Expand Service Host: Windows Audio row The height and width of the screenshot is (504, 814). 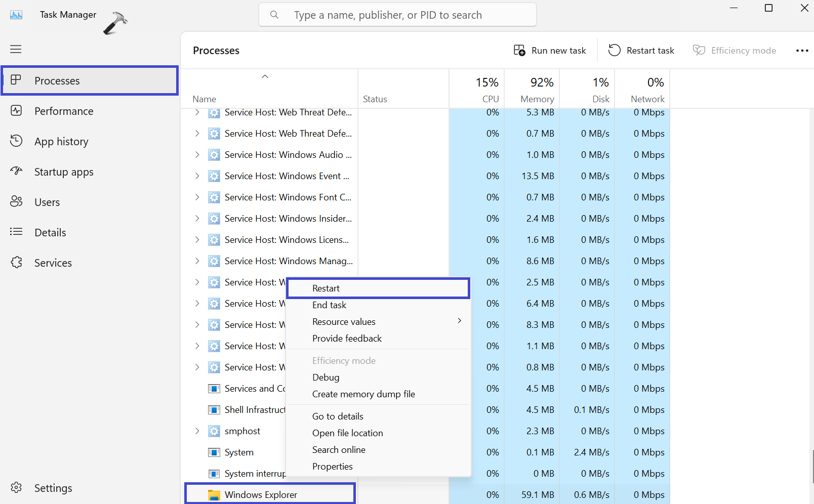[x=197, y=155]
